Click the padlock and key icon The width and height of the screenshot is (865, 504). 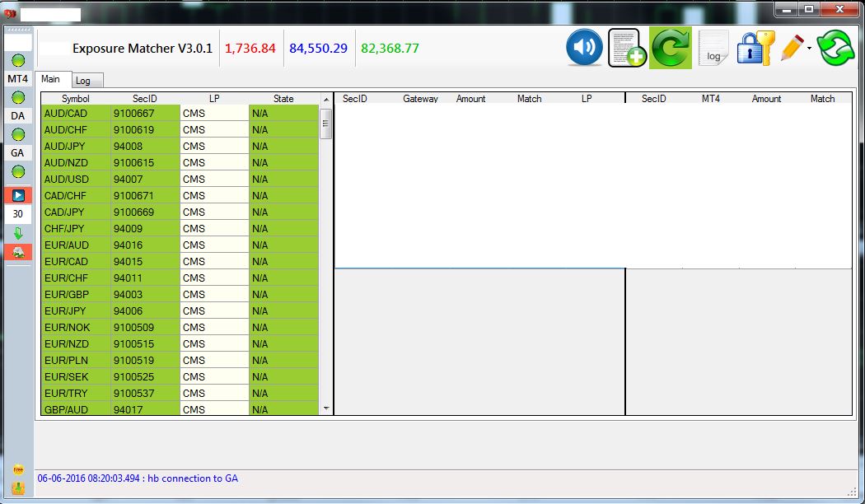(x=754, y=48)
